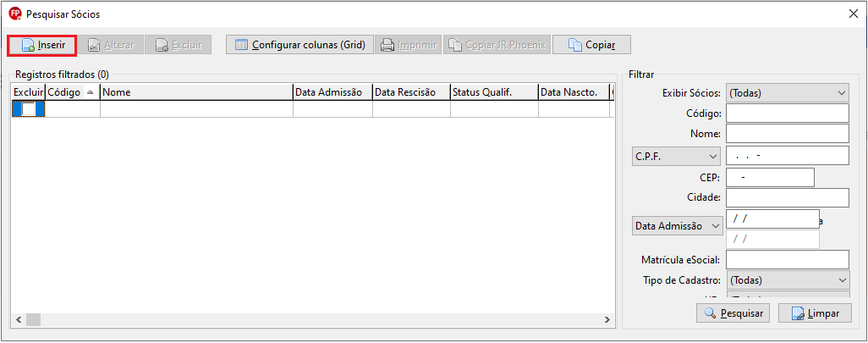Click the Alterar toolbar button
This screenshot has height=343, width=868.
coord(110,45)
